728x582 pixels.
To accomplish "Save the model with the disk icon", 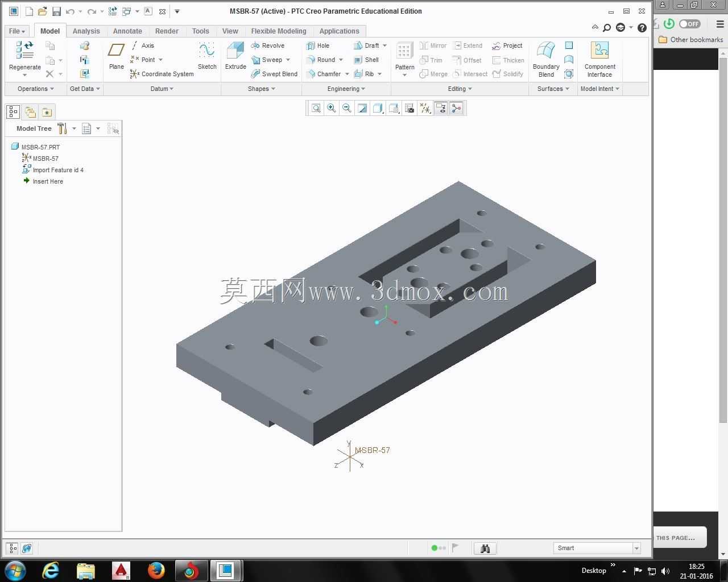I will tap(56, 11).
